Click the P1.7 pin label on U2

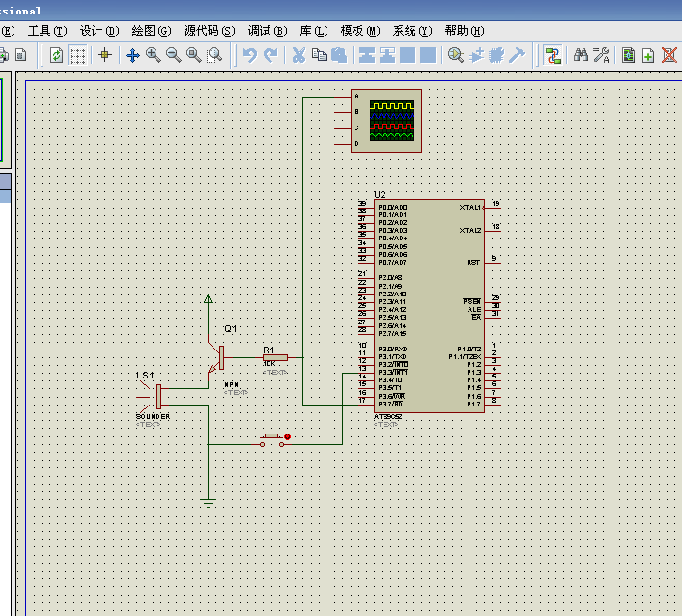pos(473,405)
